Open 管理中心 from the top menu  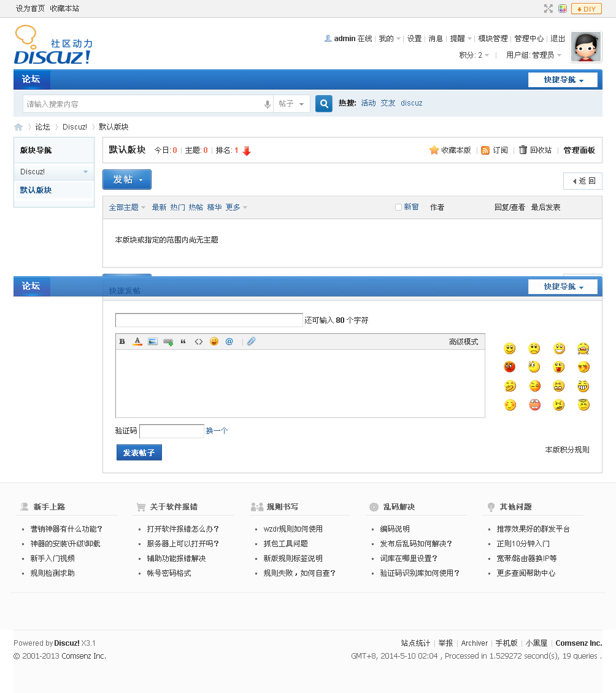(x=528, y=38)
